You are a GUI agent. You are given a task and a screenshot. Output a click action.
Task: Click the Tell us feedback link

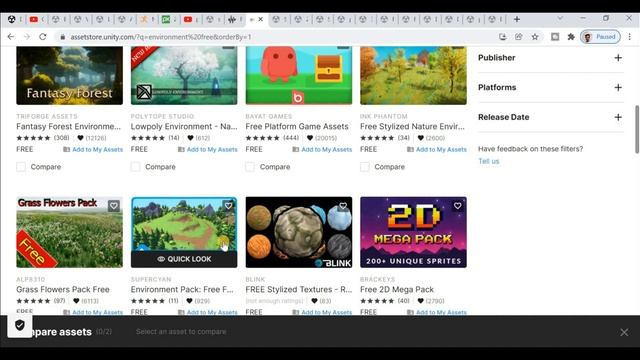[x=489, y=161]
